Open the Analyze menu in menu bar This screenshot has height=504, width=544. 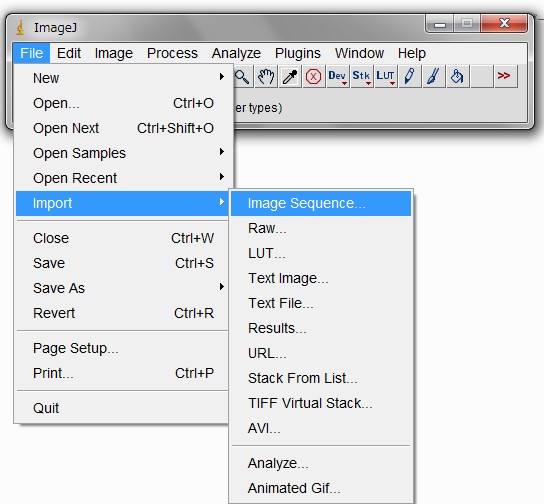click(x=236, y=53)
